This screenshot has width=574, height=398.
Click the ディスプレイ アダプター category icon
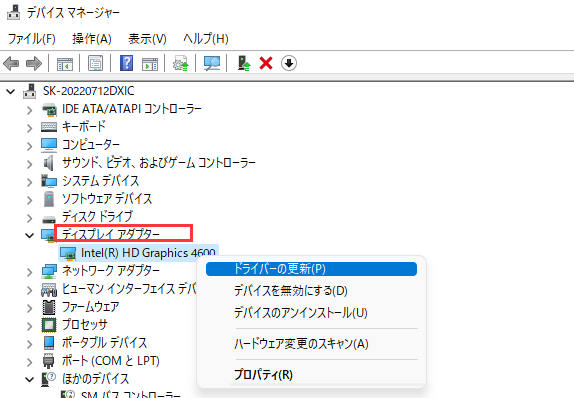[x=48, y=235]
